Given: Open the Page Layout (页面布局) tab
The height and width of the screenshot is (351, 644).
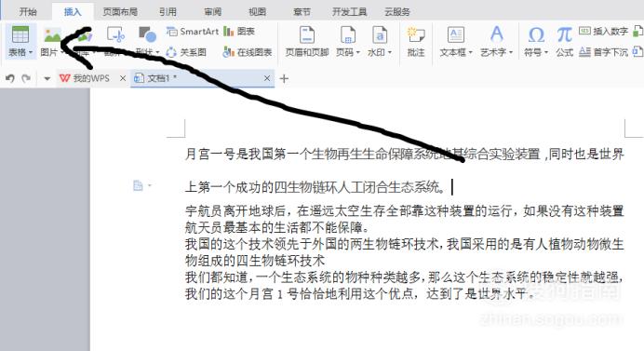Looking at the screenshot, I should pos(120,12).
